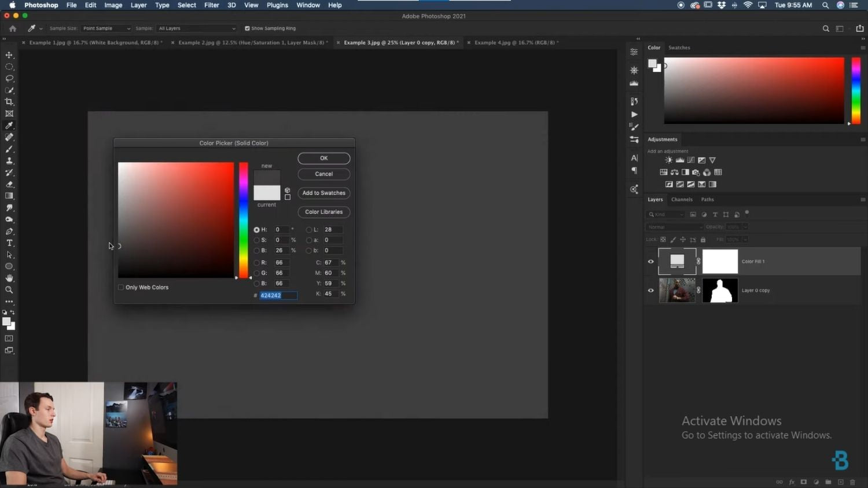Enable the Only Web Colors checkbox
Image resolution: width=868 pixels, height=488 pixels.
pyautogui.click(x=120, y=287)
